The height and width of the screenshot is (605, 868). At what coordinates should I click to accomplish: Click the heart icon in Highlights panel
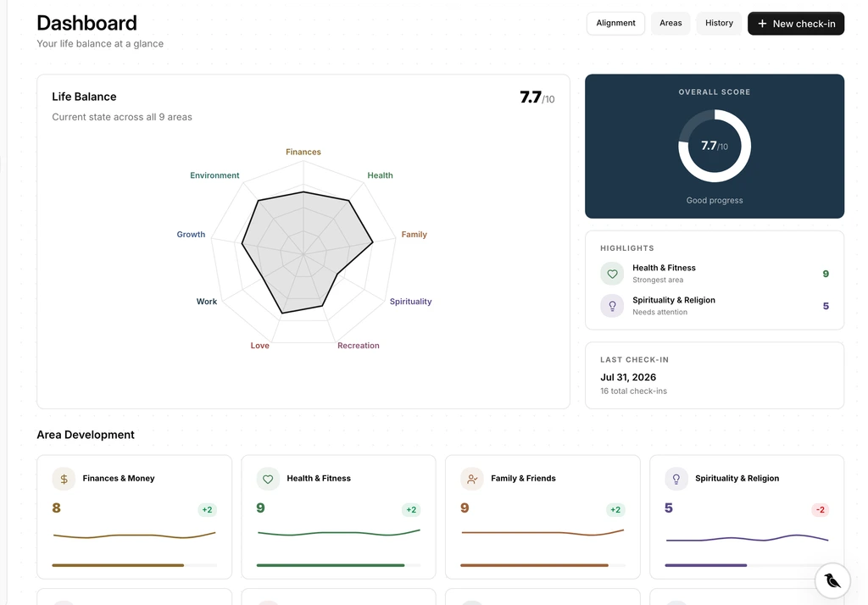(612, 274)
